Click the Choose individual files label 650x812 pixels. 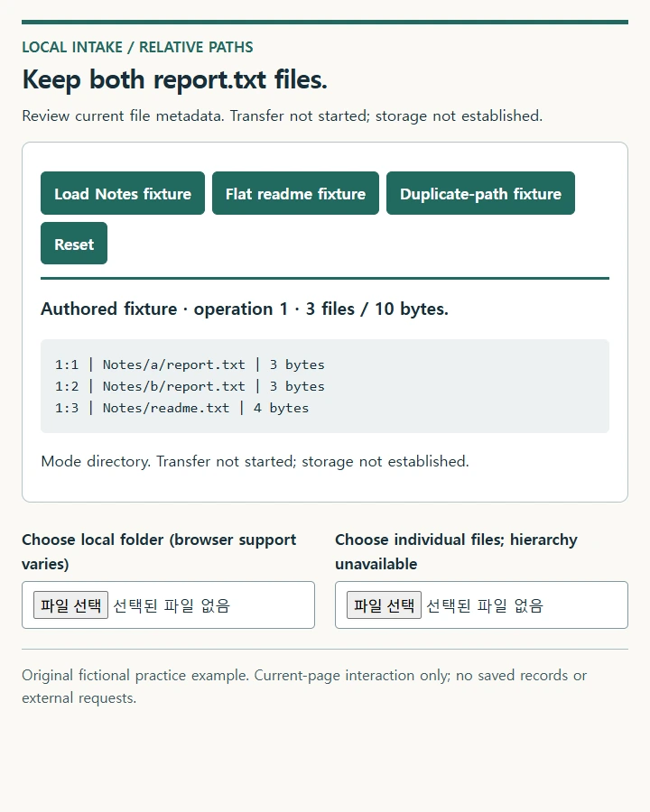[x=456, y=551]
